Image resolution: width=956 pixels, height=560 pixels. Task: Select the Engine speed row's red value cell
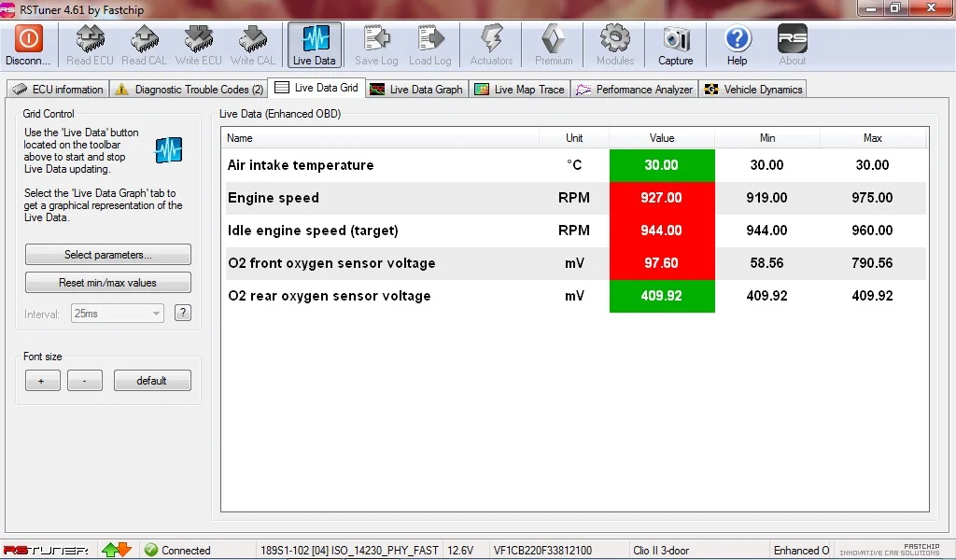tap(662, 198)
